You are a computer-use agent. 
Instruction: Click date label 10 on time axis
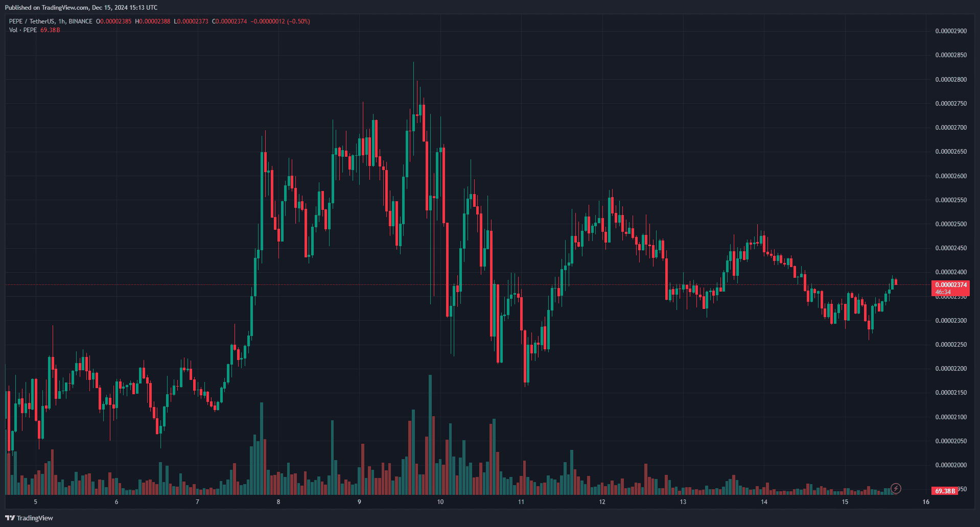(x=440, y=502)
